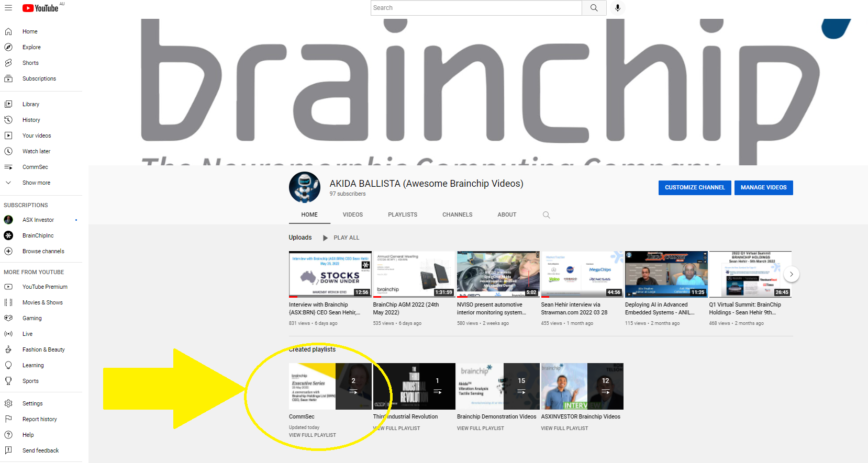Click the Fashion & Beauty icon

(8, 349)
